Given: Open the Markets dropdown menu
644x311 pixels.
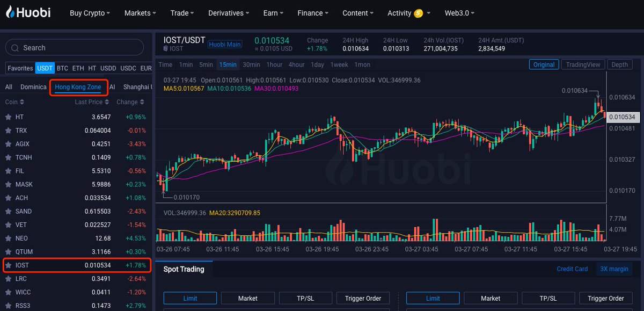Looking at the screenshot, I should (x=140, y=13).
